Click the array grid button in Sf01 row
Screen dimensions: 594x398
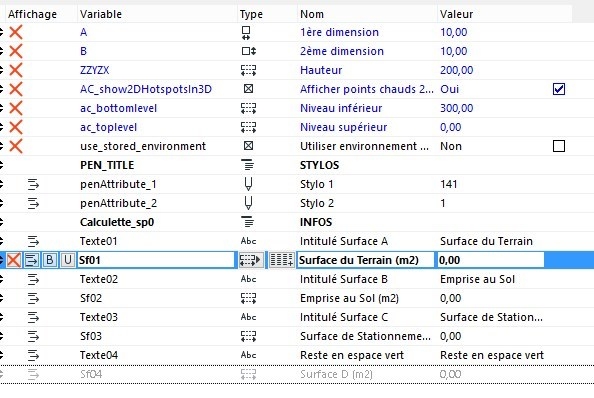281,260
